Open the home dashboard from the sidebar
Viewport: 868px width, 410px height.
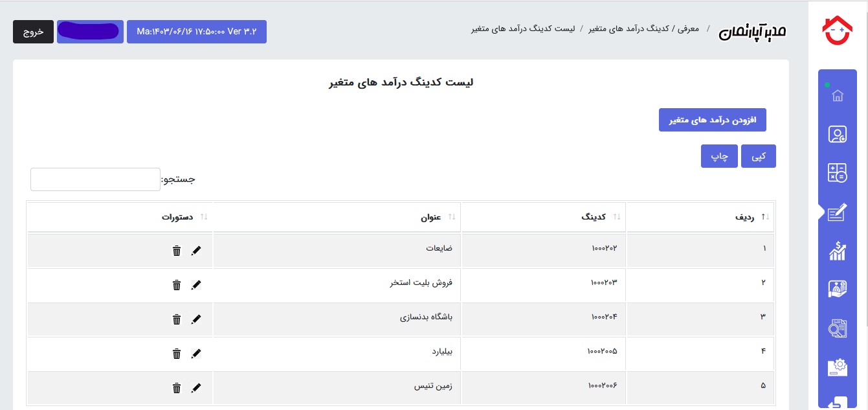coord(838,96)
